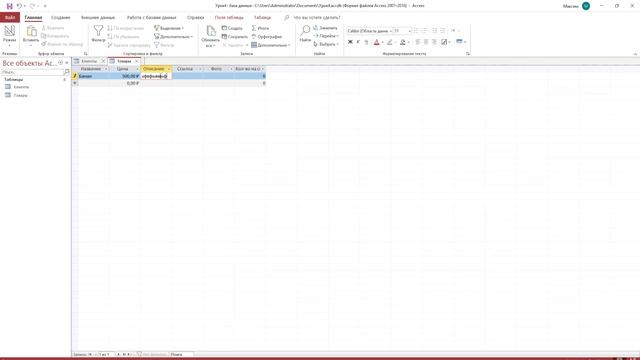
Task: Open the Название column filter arrow
Action: 106,69
